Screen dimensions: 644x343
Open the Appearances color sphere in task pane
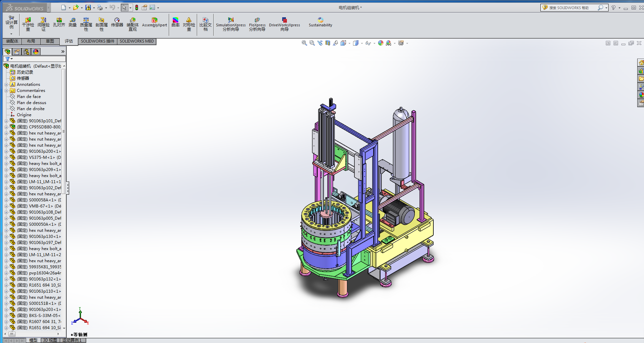coord(641,95)
